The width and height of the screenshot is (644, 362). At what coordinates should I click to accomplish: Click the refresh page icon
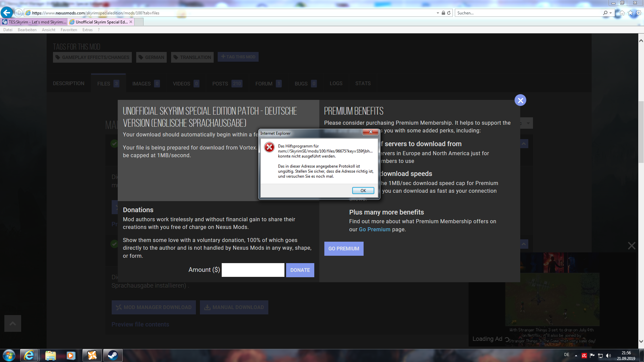point(449,13)
